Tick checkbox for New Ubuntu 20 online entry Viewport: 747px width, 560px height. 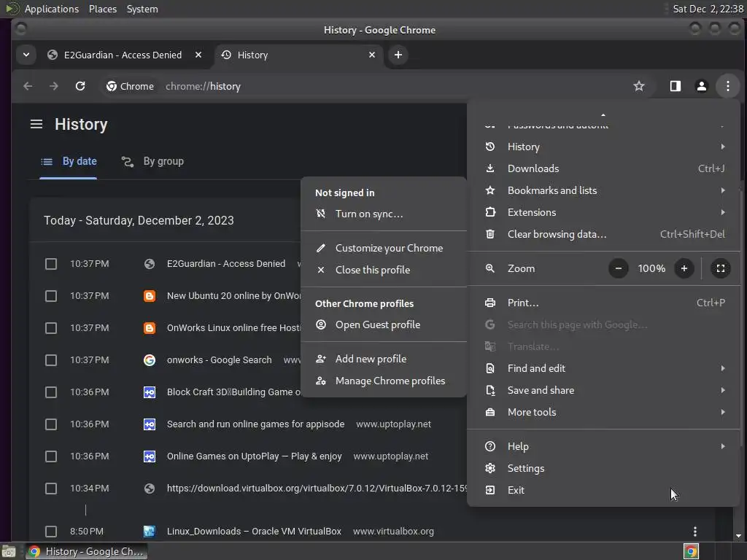[51, 296]
